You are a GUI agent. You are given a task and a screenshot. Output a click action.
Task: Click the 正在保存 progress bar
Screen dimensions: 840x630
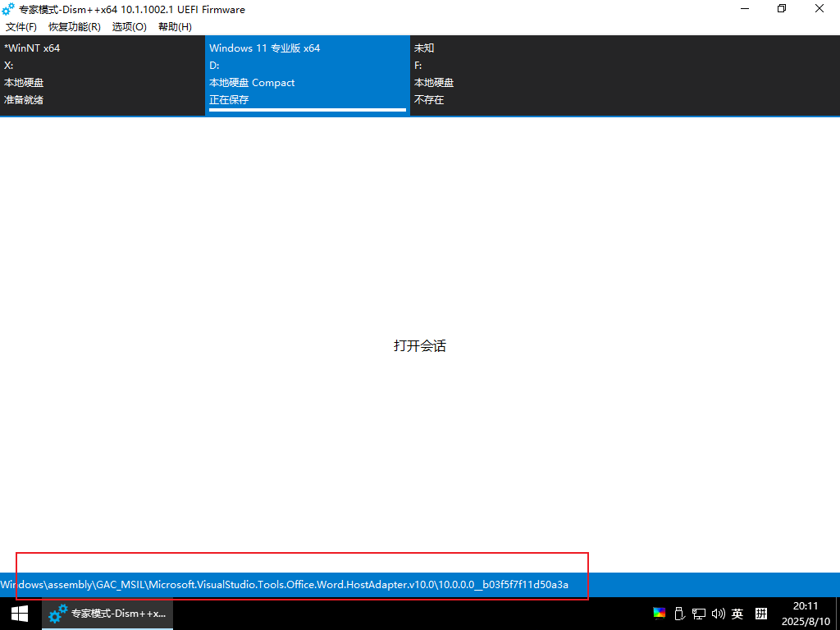coord(308,110)
